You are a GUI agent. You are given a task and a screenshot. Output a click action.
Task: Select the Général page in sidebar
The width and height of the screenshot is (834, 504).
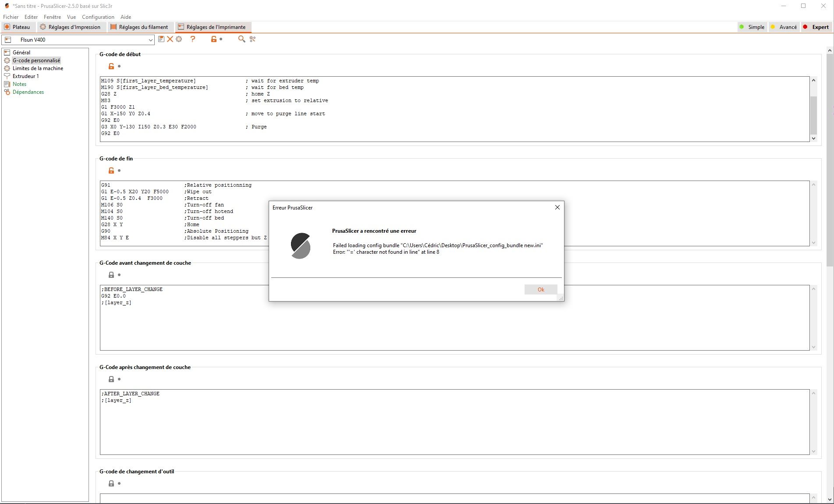pos(21,53)
